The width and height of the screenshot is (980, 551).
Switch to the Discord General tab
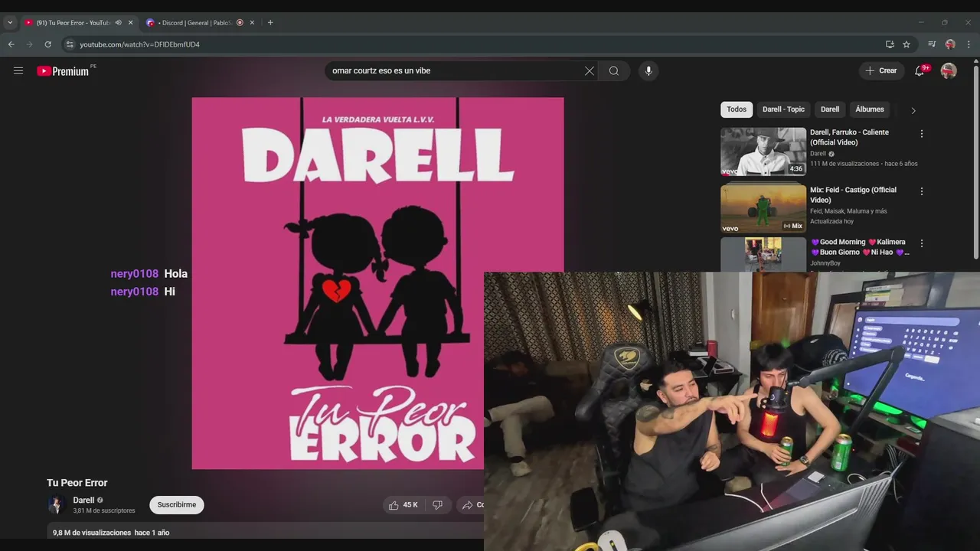click(x=194, y=23)
